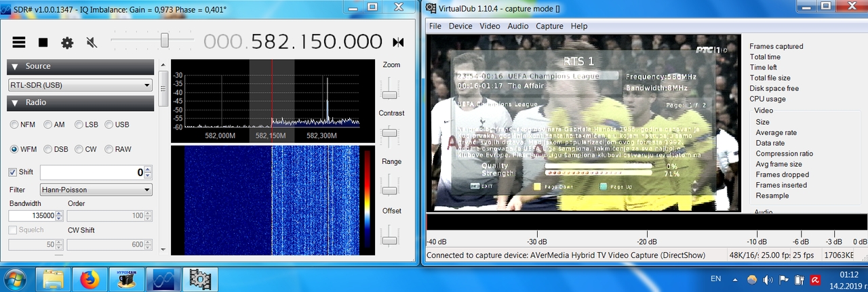
Task: Adjust the SDR# volume slider
Action: [164, 41]
